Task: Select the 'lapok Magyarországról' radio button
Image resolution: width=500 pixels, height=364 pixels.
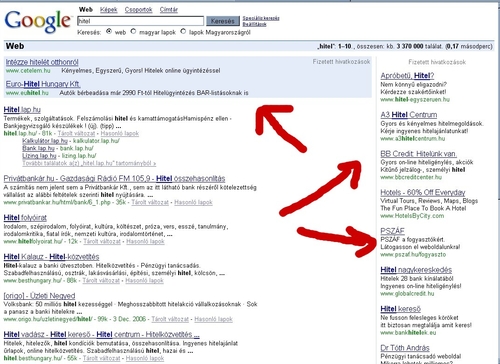Action: [x=183, y=31]
